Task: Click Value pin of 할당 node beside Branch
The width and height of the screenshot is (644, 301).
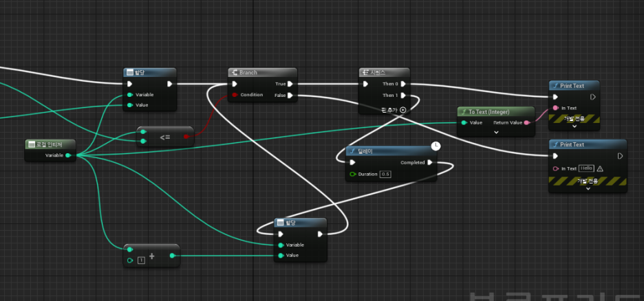Action: click(x=130, y=105)
